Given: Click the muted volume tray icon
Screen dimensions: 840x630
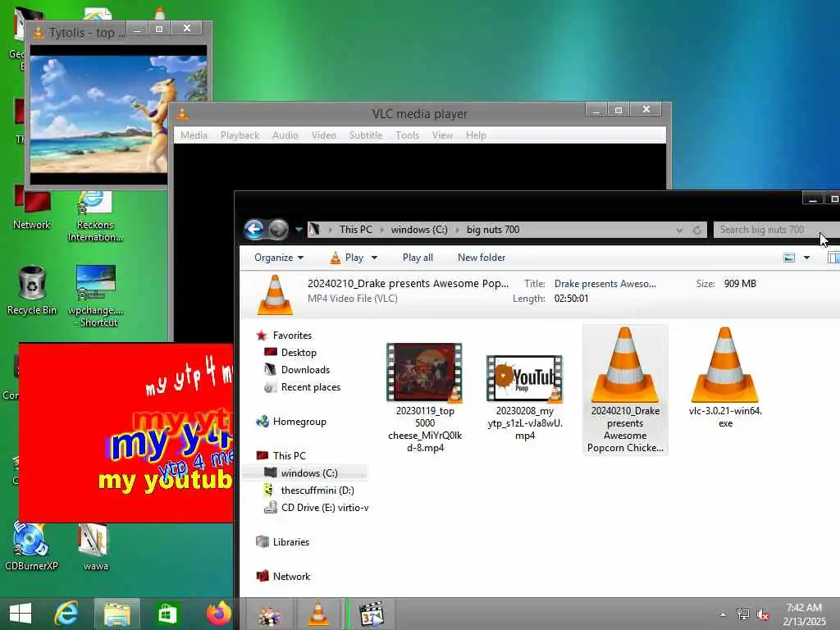Looking at the screenshot, I should pos(762,614).
